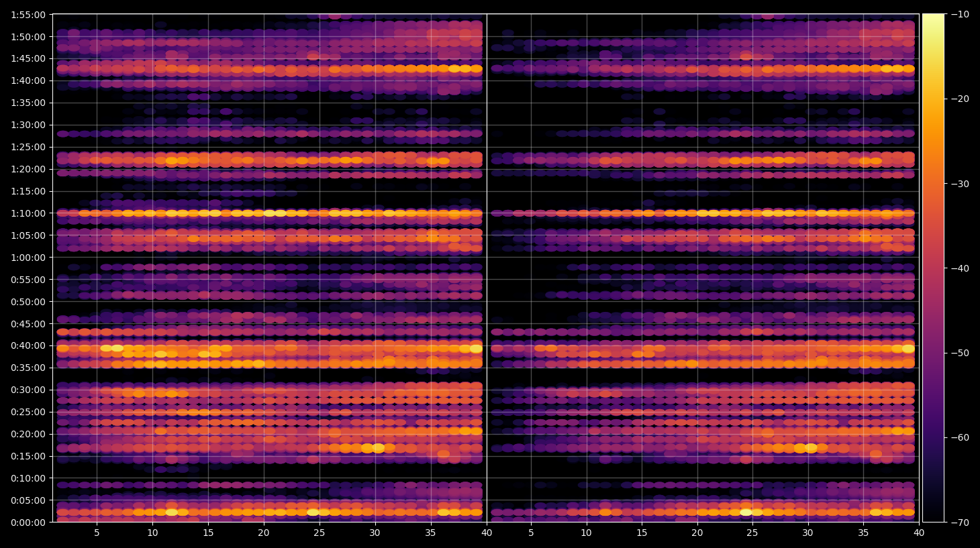980x548 pixels.
Task: Select the 0:50:00 time axis label
Action: click(28, 302)
